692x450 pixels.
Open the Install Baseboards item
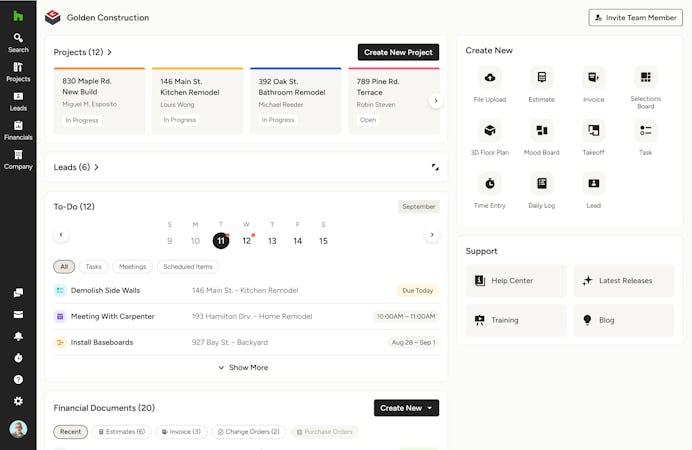point(246,342)
